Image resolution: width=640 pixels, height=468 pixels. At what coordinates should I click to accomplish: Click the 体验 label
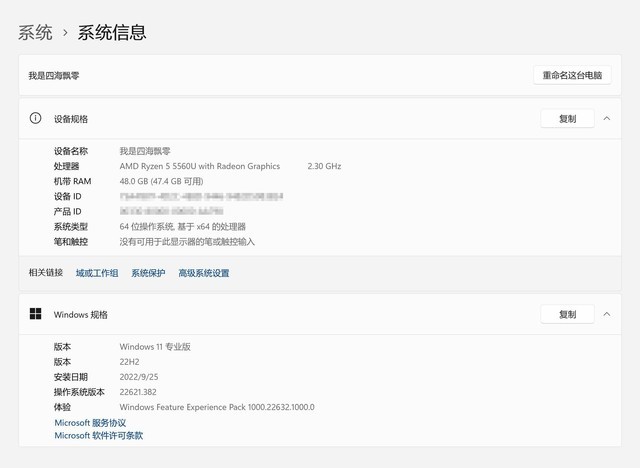[x=62, y=407]
